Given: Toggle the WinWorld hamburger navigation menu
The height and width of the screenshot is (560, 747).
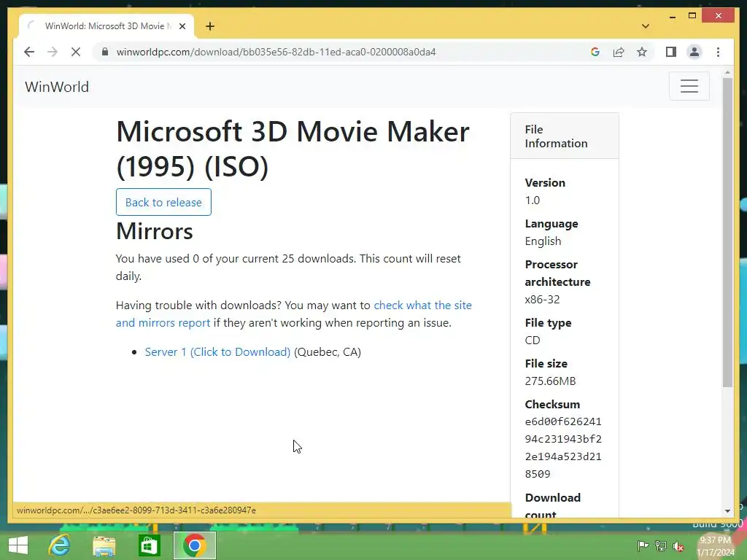Looking at the screenshot, I should pyautogui.click(x=689, y=86).
